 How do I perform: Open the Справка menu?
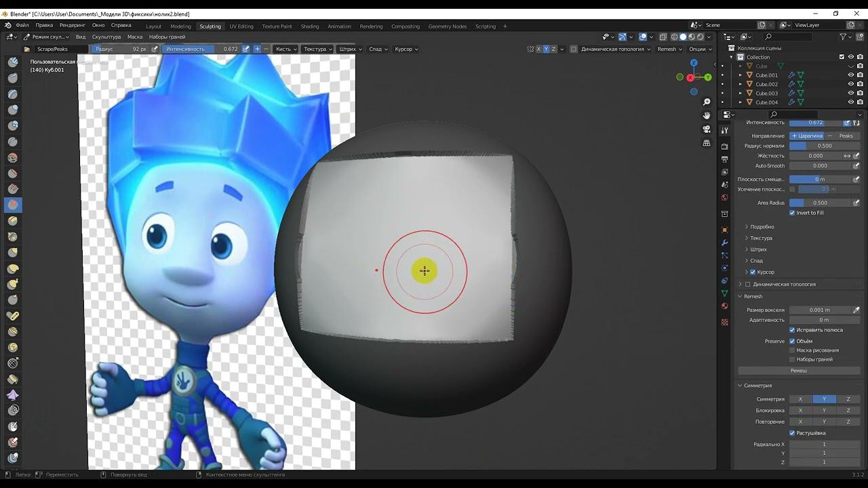click(x=121, y=25)
